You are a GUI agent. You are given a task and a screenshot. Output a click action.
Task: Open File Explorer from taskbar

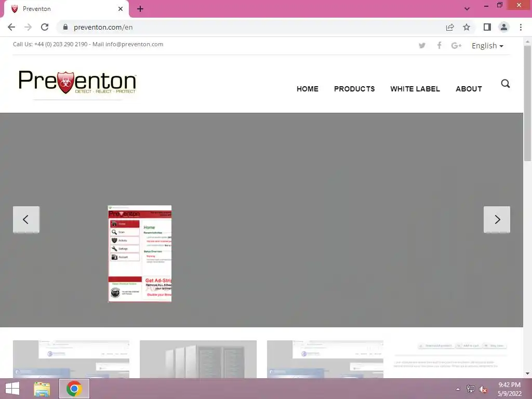(x=42, y=389)
